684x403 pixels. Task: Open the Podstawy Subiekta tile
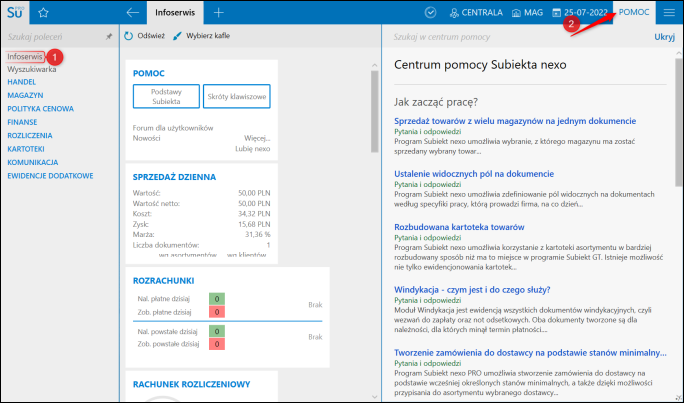pos(166,96)
